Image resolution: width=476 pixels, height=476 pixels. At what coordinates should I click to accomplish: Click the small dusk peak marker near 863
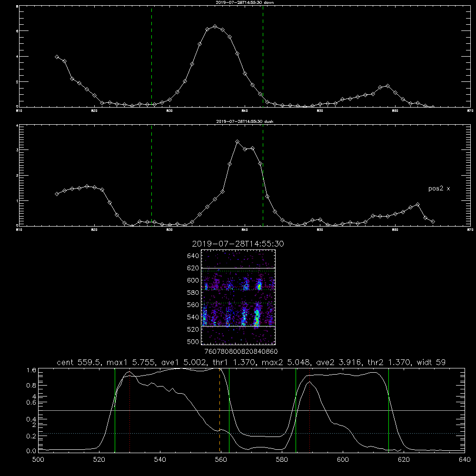tap(418, 205)
